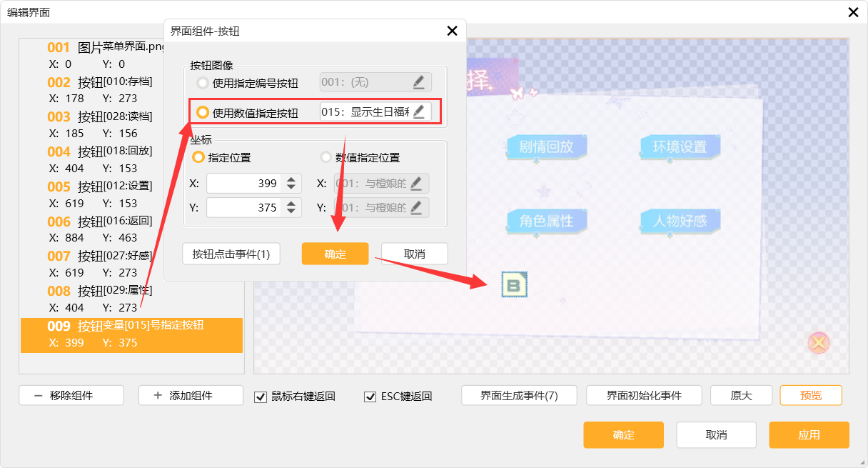The image size is (868, 468).
Task: Open 界面生成事件(7) settings
Action: (x=519, y=395)
